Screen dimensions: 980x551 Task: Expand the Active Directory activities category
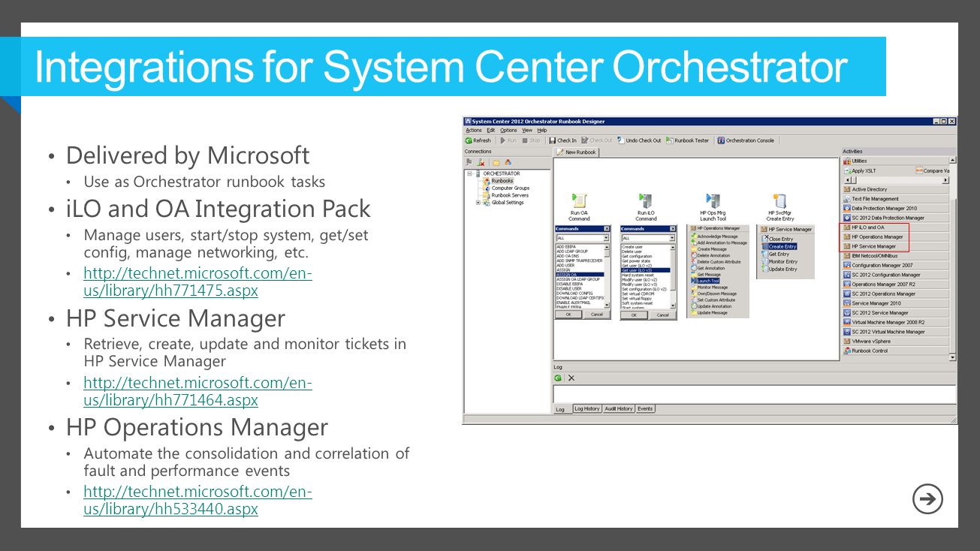895,189
